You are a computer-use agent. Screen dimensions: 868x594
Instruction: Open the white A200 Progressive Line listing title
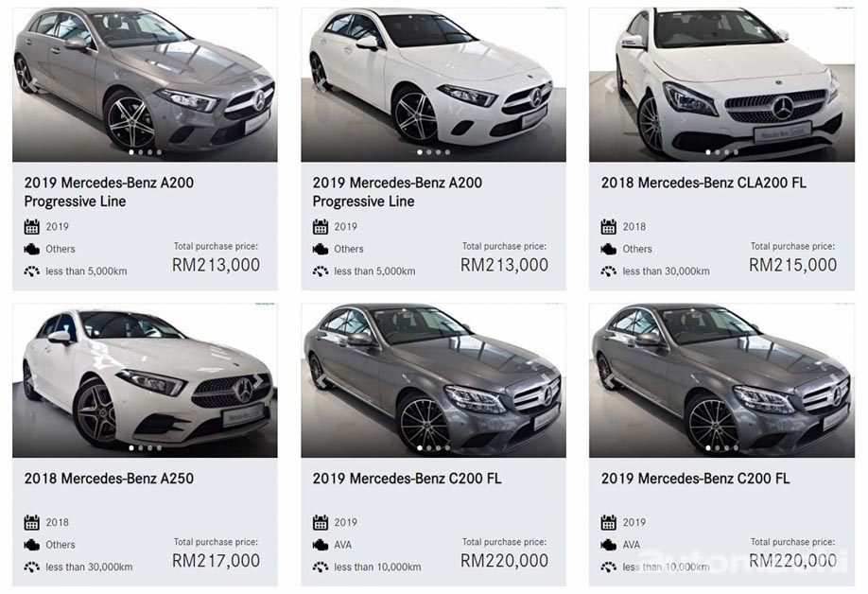tap(397, 192)
